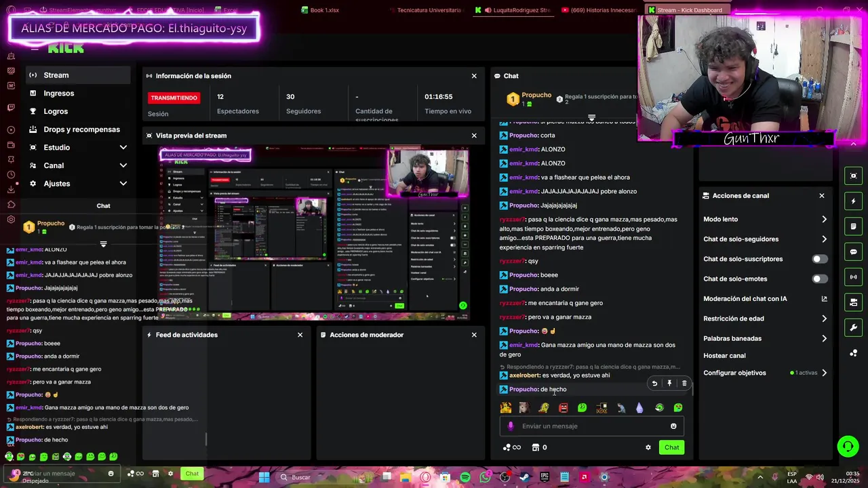Open the green headset support button
The height and width of the screenshot is (488, 868).
848,446
